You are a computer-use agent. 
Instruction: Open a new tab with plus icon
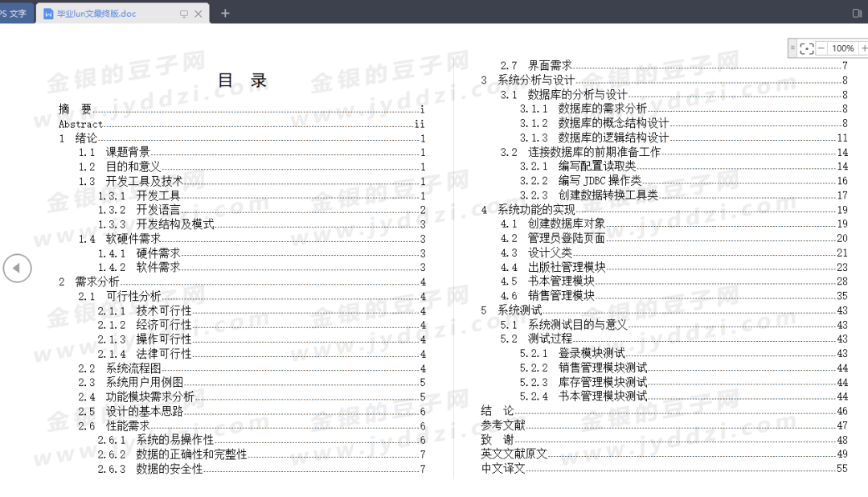225,14
